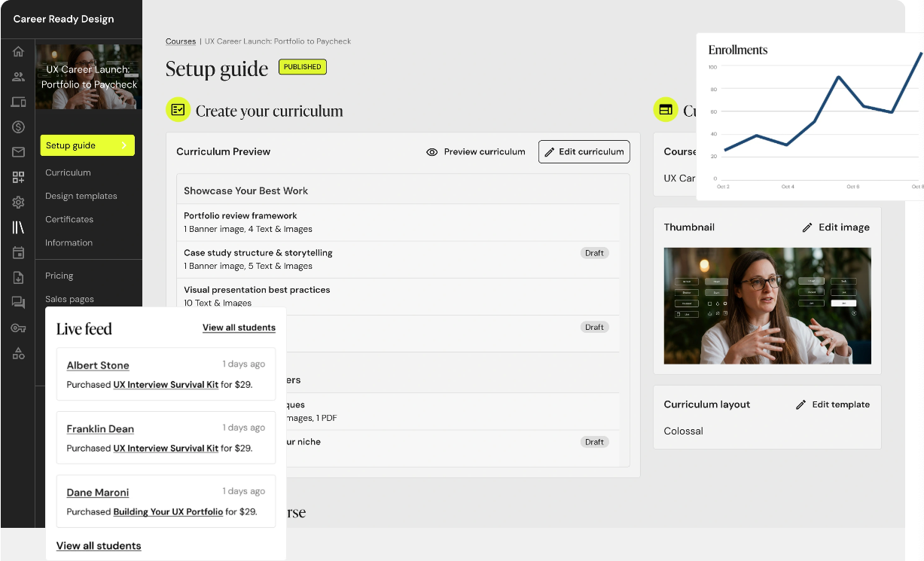
Task: Open the calendar events icon
Action: pos(18,252)
